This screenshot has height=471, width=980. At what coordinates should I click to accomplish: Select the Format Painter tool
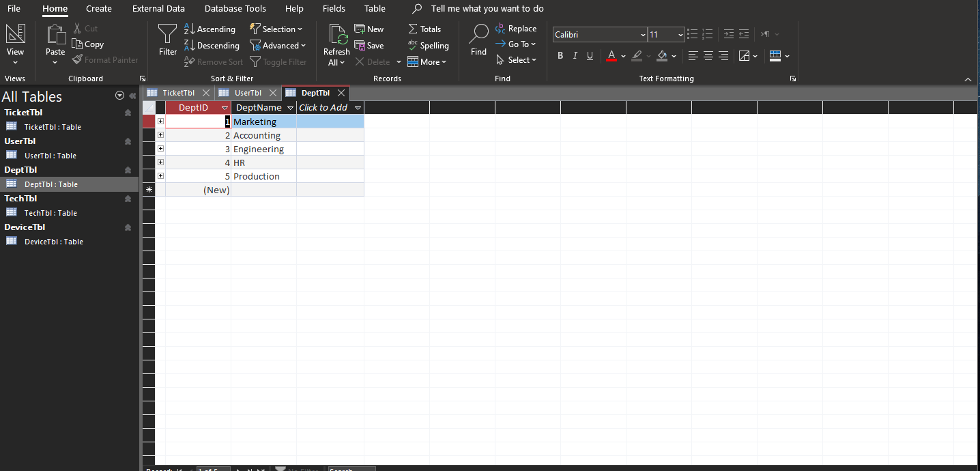click(x=106, y=59)
